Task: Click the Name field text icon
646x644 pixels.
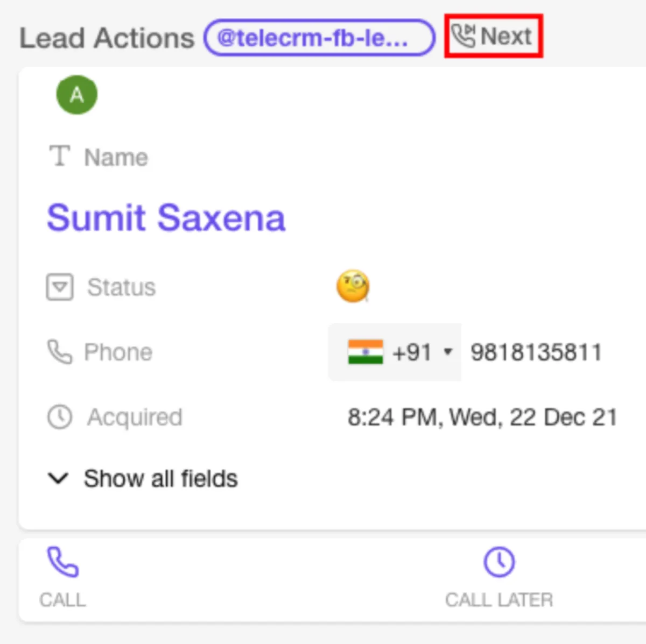Action: coord(59,156)
